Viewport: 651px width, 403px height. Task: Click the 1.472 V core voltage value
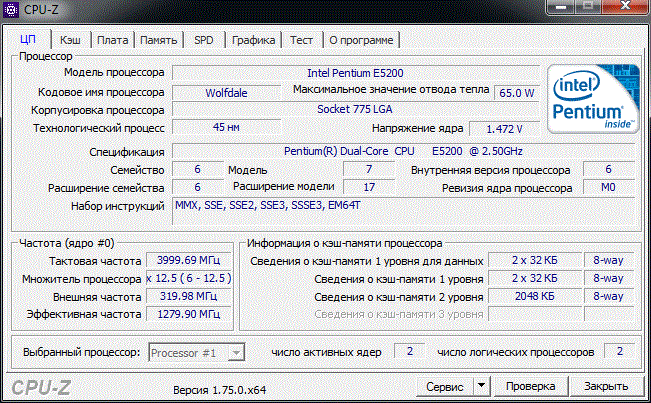(x=504, y=129)
